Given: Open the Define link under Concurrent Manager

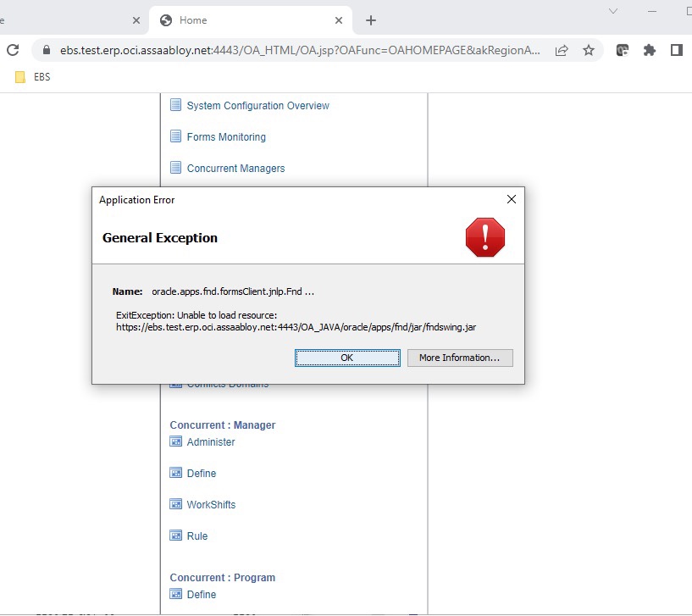Looking at the screenshot, I should click(202, 474).
